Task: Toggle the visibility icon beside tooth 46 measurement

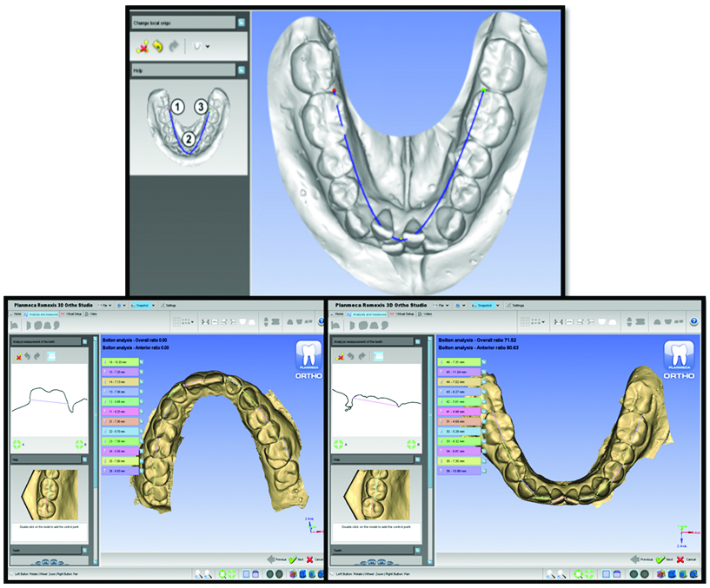Action: (482, 360)
